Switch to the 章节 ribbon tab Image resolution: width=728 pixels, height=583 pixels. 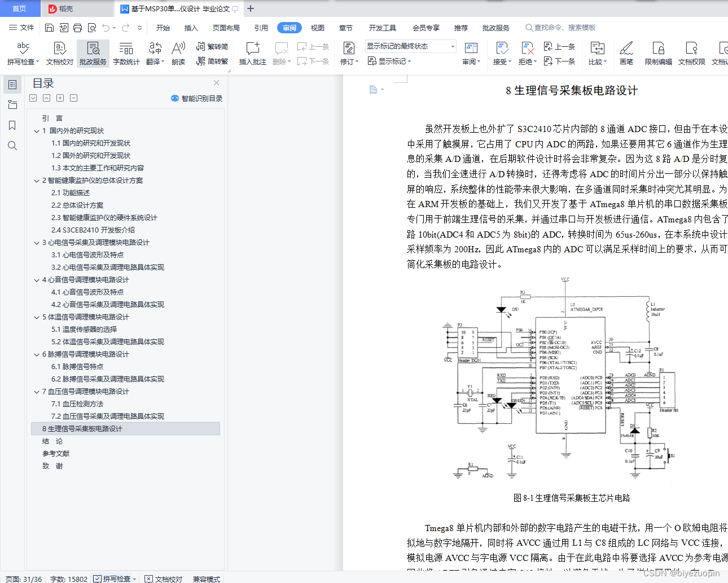346,28
